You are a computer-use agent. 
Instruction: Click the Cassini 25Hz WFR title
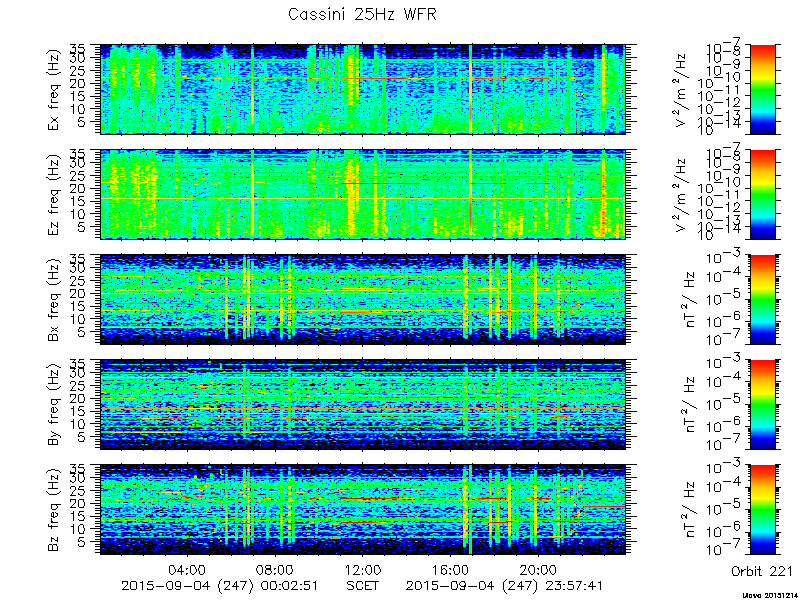click(x=362, y=14)
